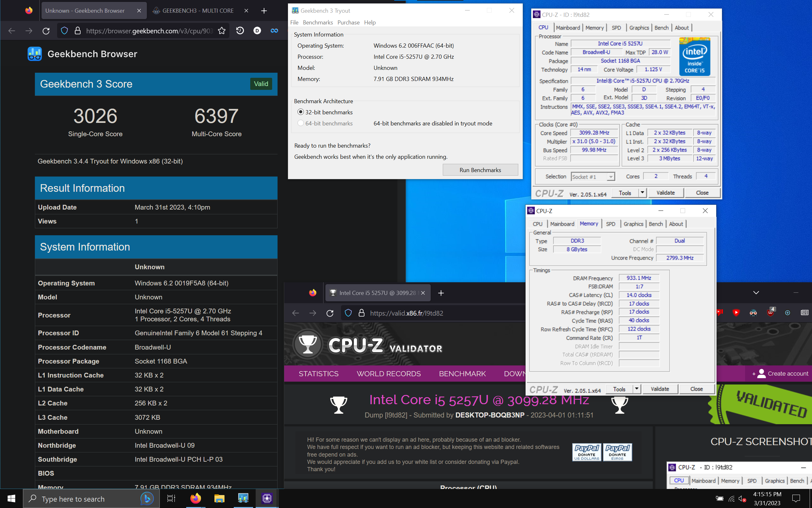Open WORLD RECORDS in the validator navigation

[389, 374]
